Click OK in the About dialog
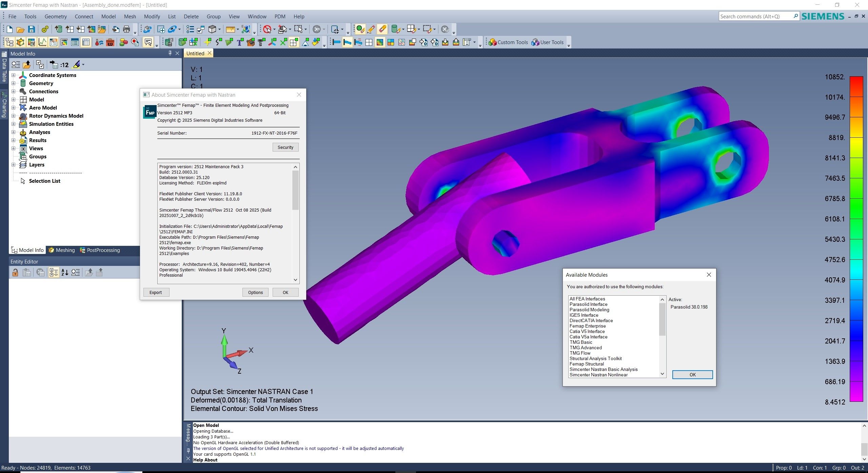This screenshot has height=473, width=868. (x=285, y=292)
